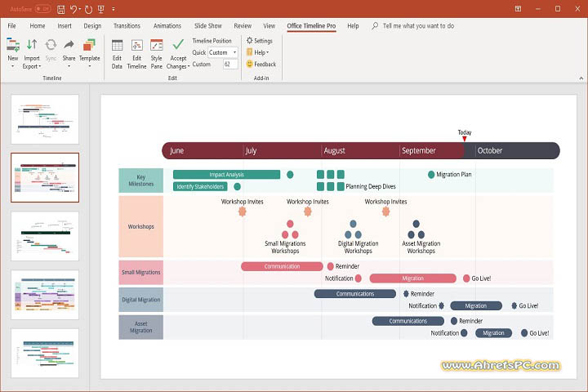Select the Asset Migration swimlane label
The height and width of the screenshot is (392, 588).
click(141, 327)
